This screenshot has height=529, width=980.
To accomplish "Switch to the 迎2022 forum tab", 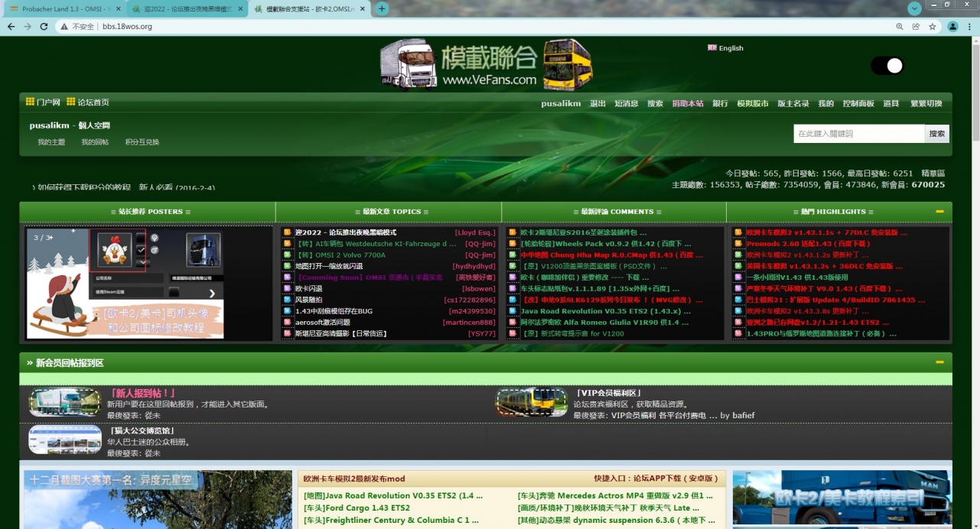I will (x=186, y=9).
